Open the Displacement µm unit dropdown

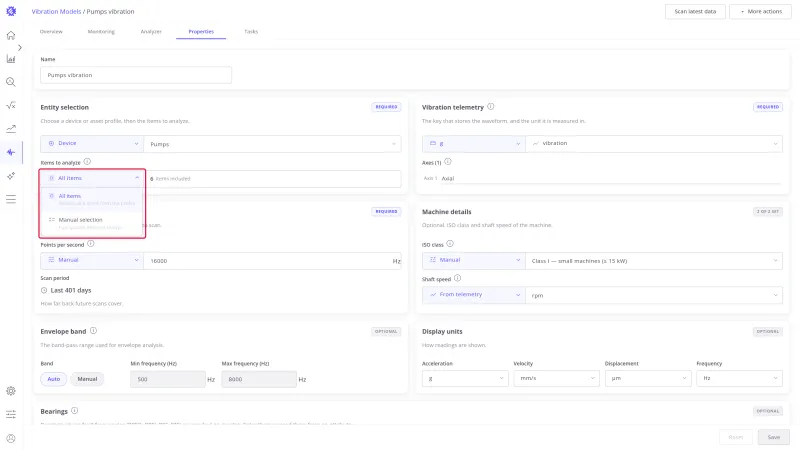tap(648, 378)
